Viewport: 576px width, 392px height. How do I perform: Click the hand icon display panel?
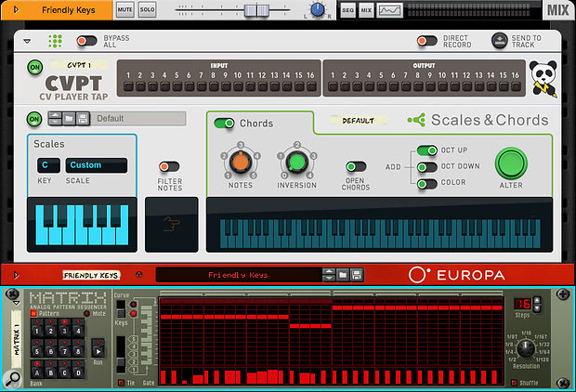point(172,225)
